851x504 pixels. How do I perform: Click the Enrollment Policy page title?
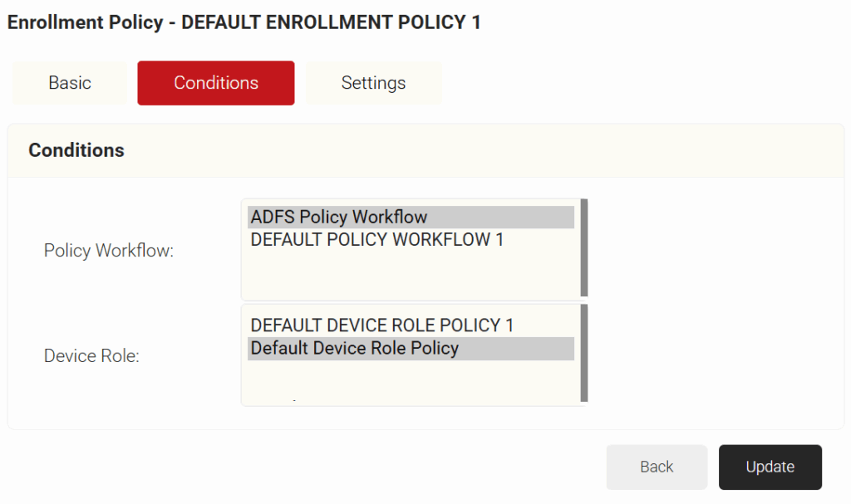click(x=244, y=22)
